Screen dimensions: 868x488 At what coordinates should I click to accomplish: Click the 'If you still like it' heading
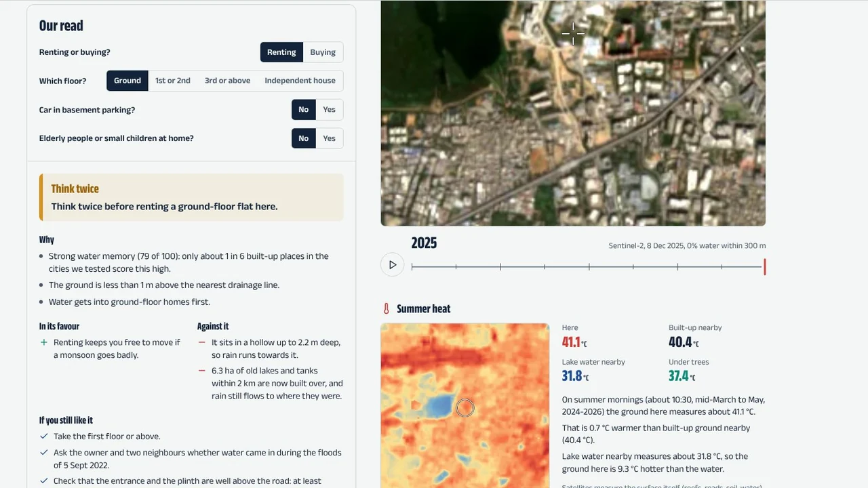pyautogui.click(x=66, y=420)
